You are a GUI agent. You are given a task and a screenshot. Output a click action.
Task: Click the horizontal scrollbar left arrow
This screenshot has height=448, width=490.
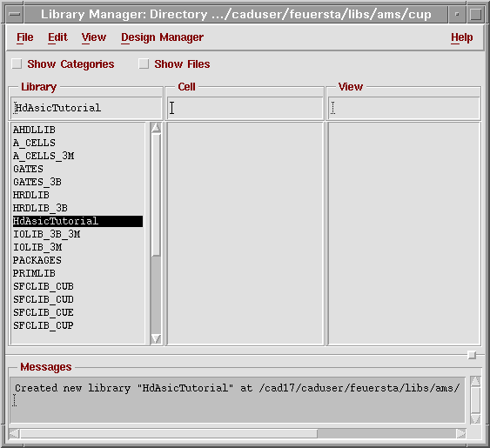click(14, 433)
